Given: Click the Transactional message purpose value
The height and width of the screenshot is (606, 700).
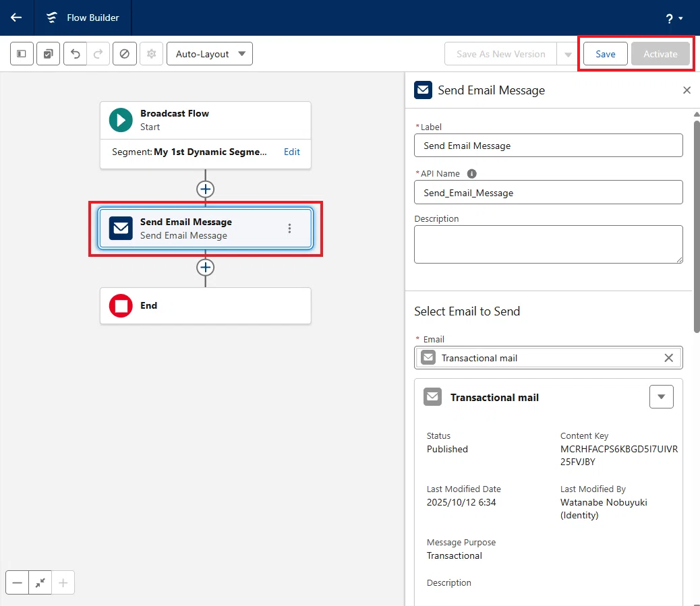Looking at the screenshot, I should [x=454, y=555].
